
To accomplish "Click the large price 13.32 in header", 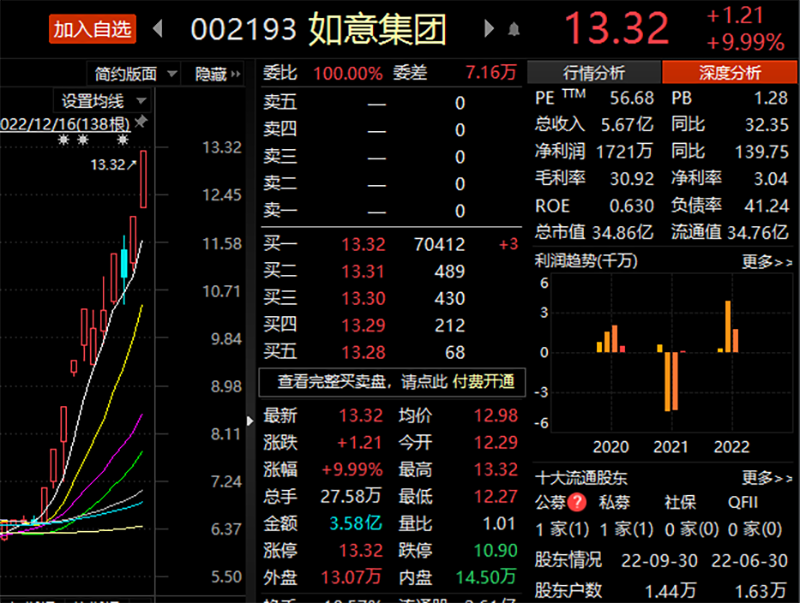I will pyautogui.click(x=616, y=29).
